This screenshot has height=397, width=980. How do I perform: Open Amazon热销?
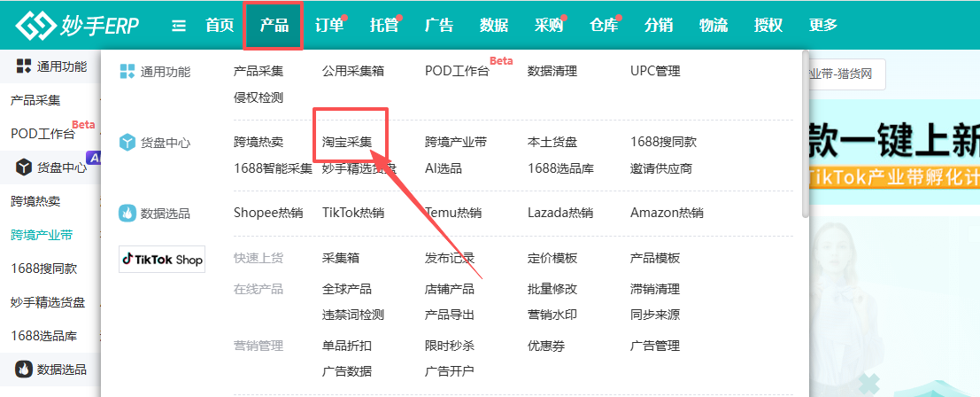(667, 213)
